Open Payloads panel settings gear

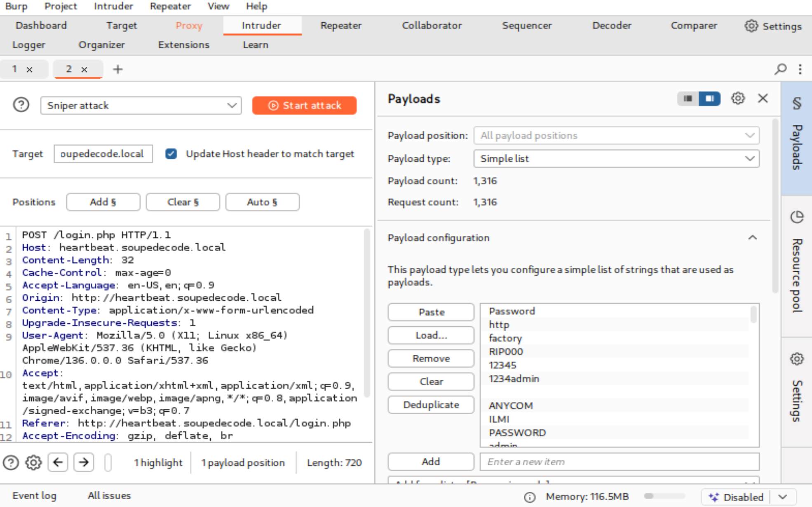click(x=738, y=98)
